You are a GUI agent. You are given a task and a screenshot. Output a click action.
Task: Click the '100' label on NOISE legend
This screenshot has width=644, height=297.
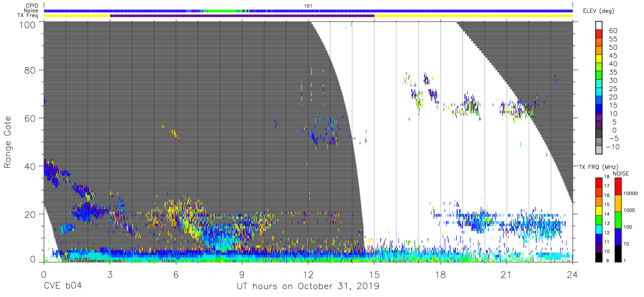[x=629, y=227]
